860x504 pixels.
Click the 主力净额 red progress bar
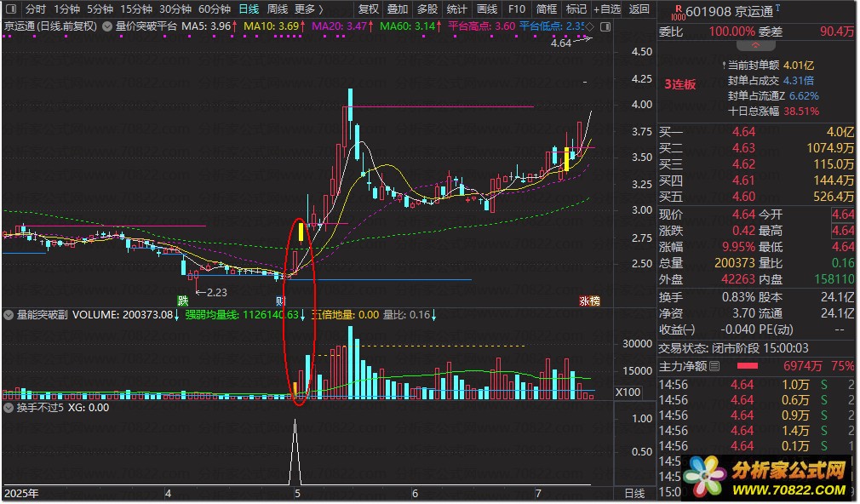coord(747,366)
